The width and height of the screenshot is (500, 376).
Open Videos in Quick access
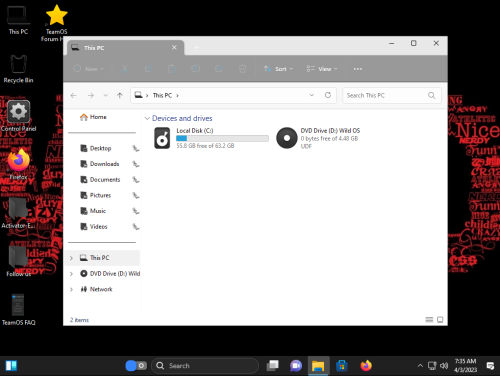tap(94, 227)
